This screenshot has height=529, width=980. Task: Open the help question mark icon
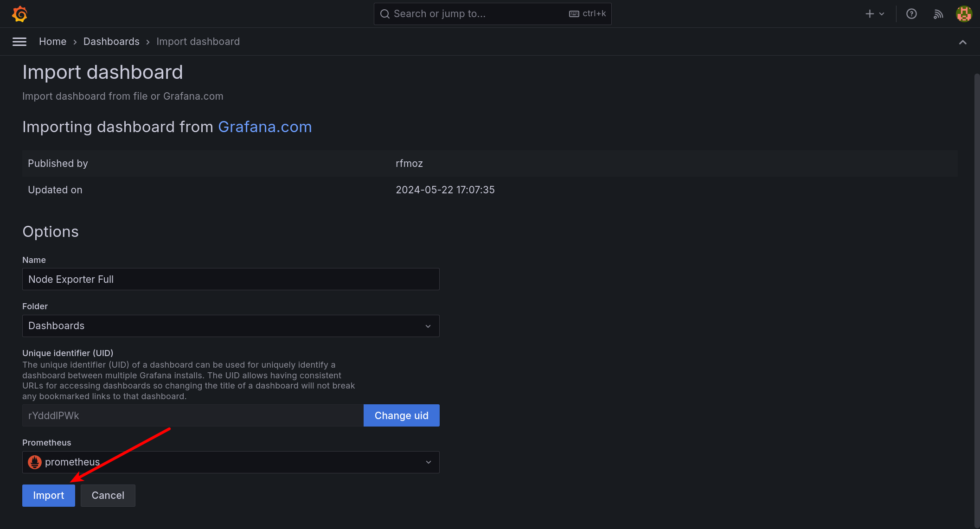pyautogui.click(x=911, y=14)
